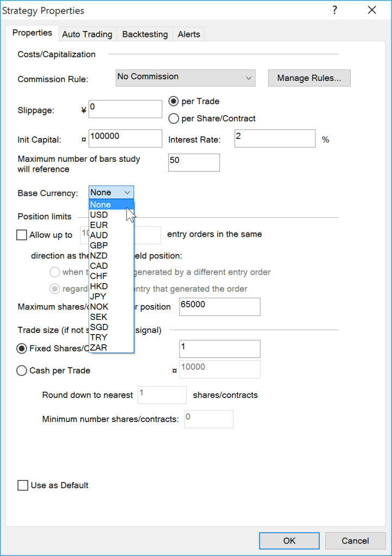Choose EUR as base currency

(111, 225)
